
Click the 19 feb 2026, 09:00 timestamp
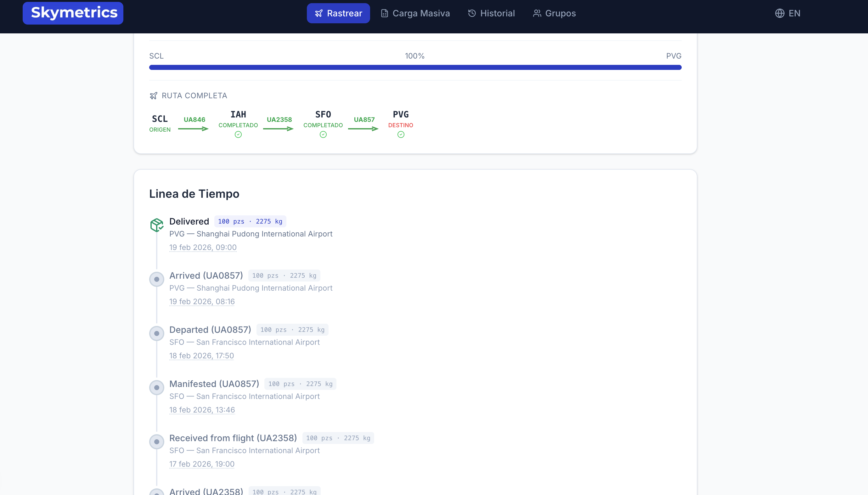click(203, 247)
